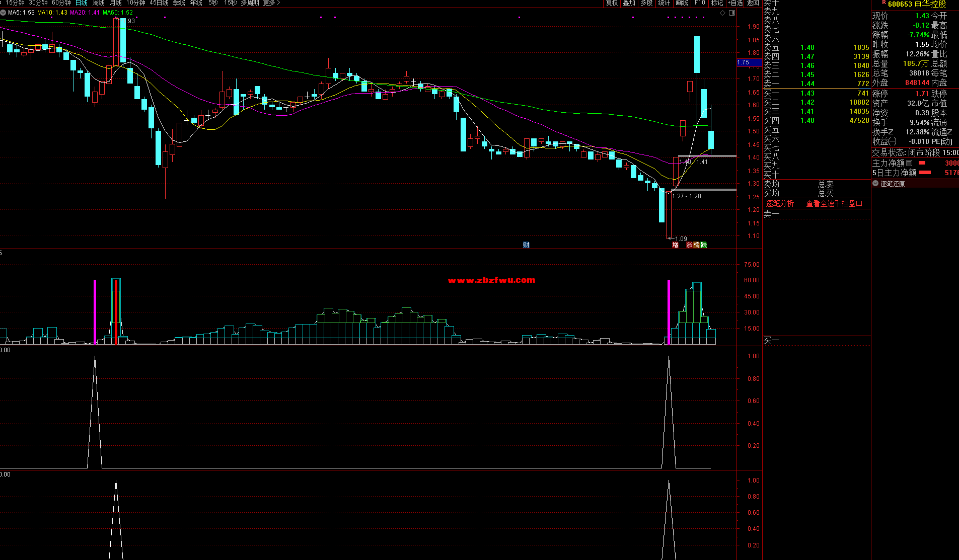Click the MA20: 1.41 indicator label
The height and width of the screenshot is (560, 959).
(x=85, y=13)
